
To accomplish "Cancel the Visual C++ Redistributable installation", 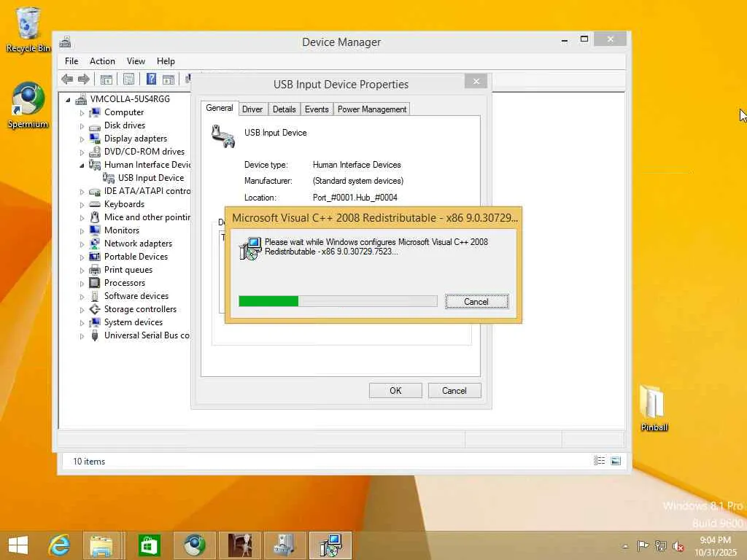I will (476, 301).
